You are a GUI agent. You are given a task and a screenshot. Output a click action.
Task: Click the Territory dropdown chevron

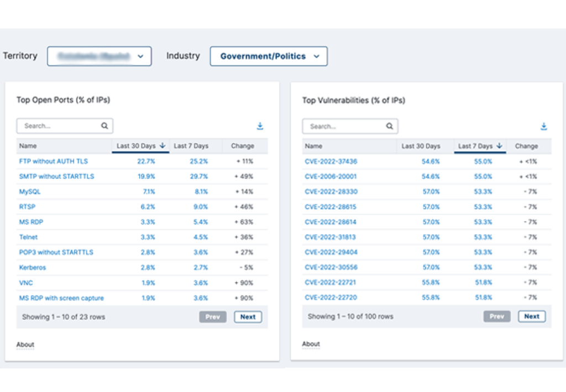point(140,56)
